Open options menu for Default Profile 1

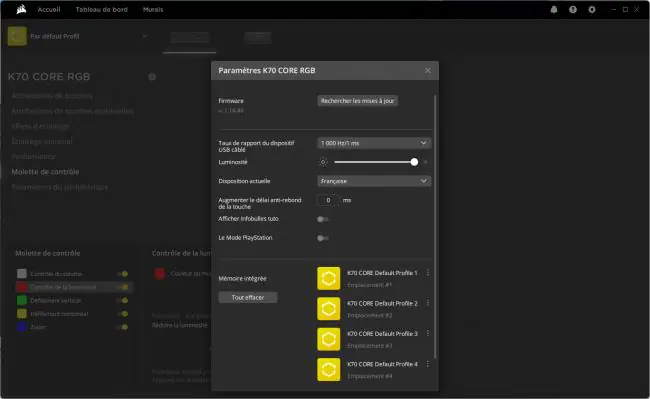coord(428,273)
